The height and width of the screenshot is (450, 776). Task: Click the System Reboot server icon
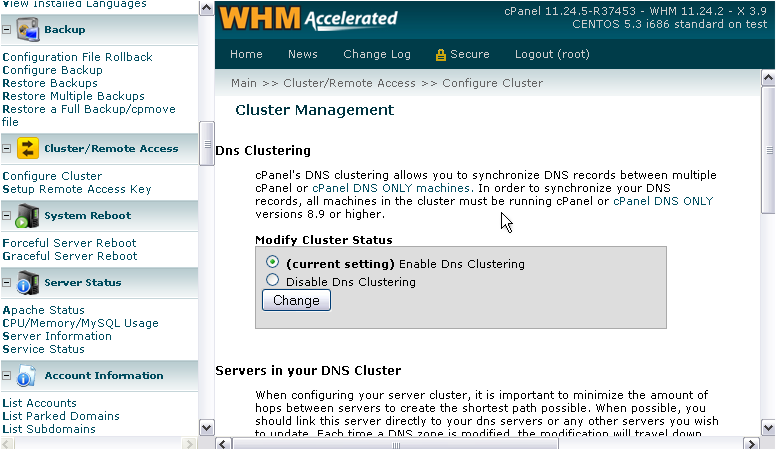tap(27, 216)
